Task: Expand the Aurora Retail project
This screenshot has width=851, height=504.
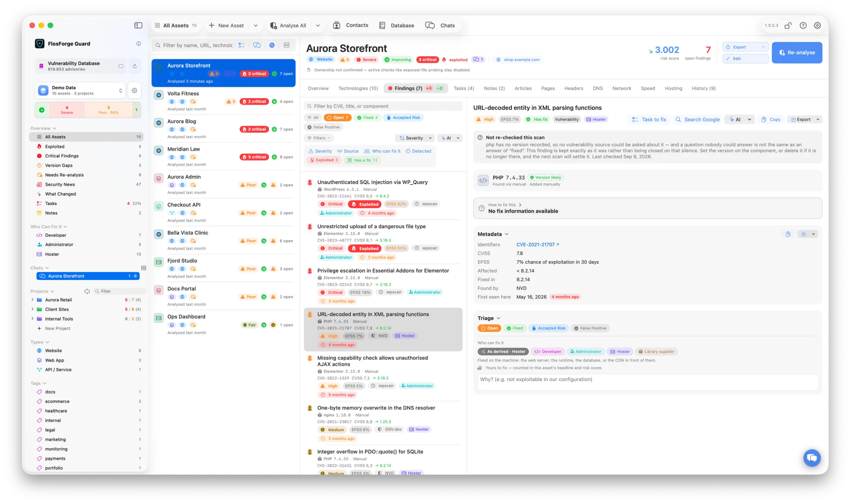Action: click(33, 300)
